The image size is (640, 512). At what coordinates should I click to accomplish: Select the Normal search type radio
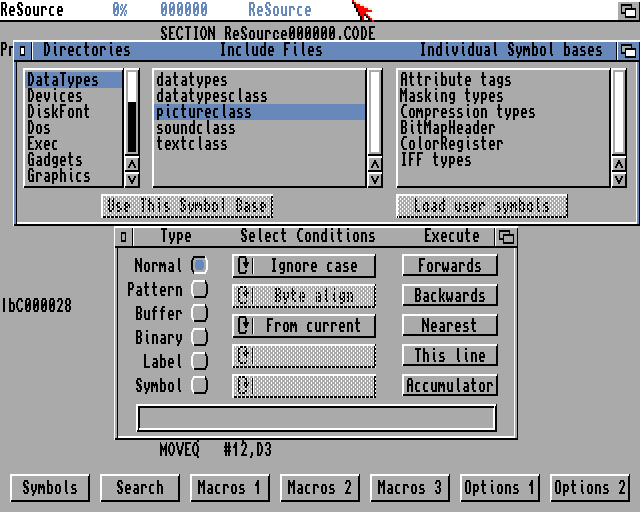[x=200, y=265]
